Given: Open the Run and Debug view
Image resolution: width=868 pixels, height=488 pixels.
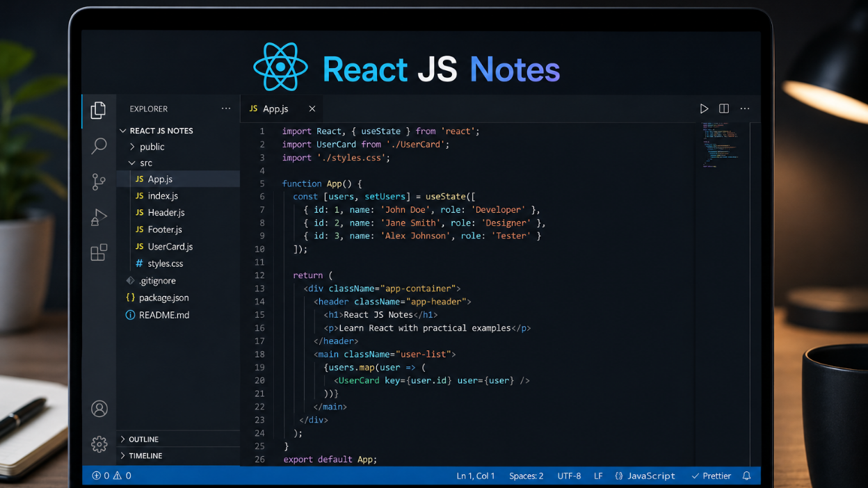Looking at the screenshot, I should 99,217.
